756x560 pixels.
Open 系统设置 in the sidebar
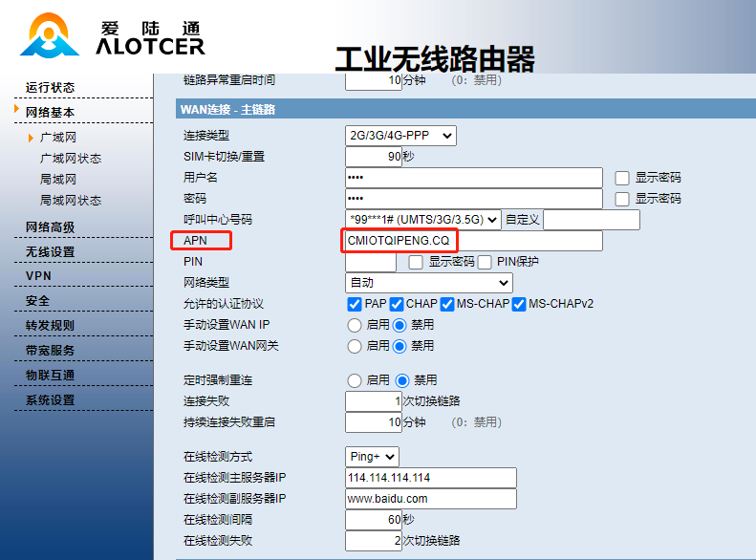(50, 400)
